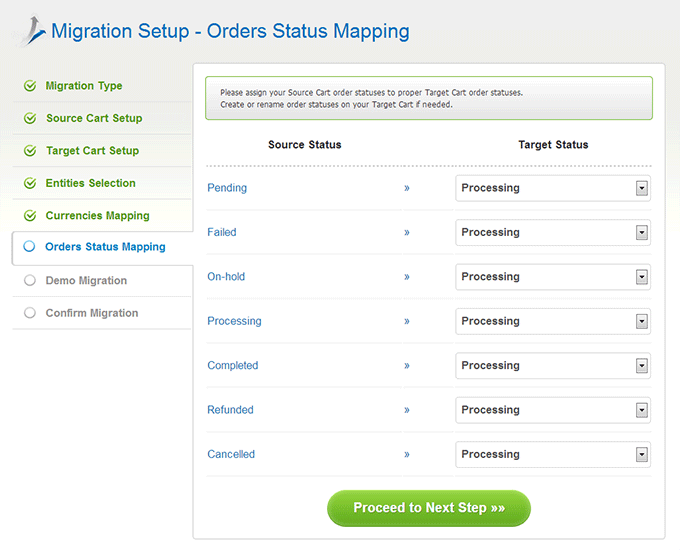Select the Confirm Migration step circle
680x550 pixels.
(30, 313)
